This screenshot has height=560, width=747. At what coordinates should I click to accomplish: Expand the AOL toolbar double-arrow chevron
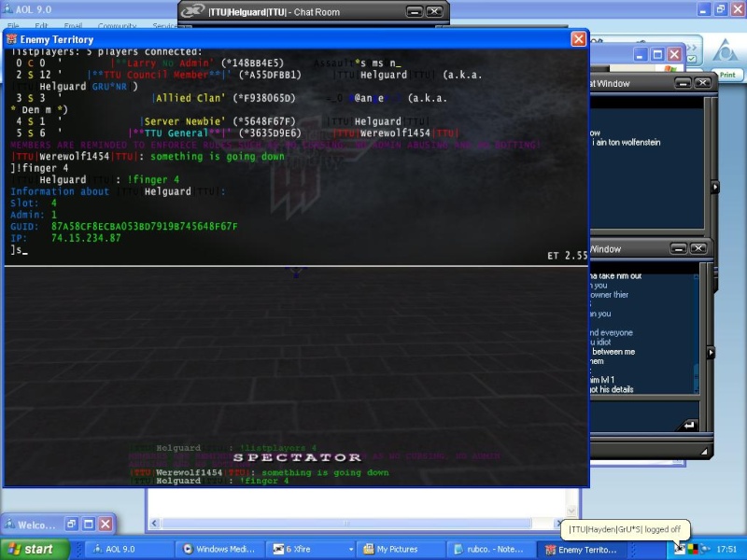coord(692,48)
